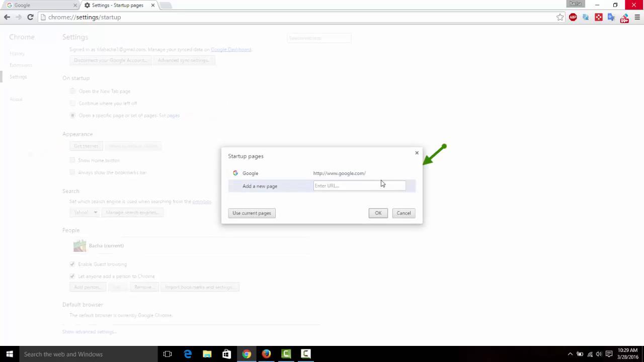Viewport: 644px width, 362px height.
Task: Open Firefox from the taskbar
Action: [x=266, y=354]
